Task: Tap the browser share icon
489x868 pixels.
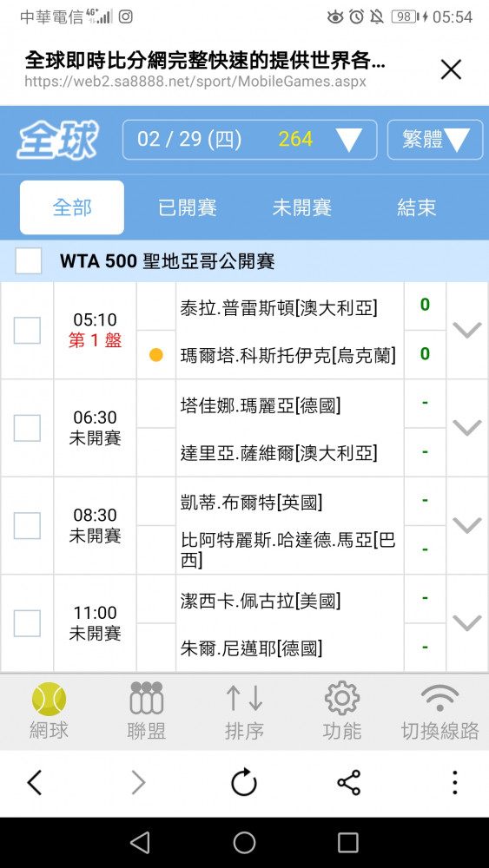Action: click(x=349, y=783)
